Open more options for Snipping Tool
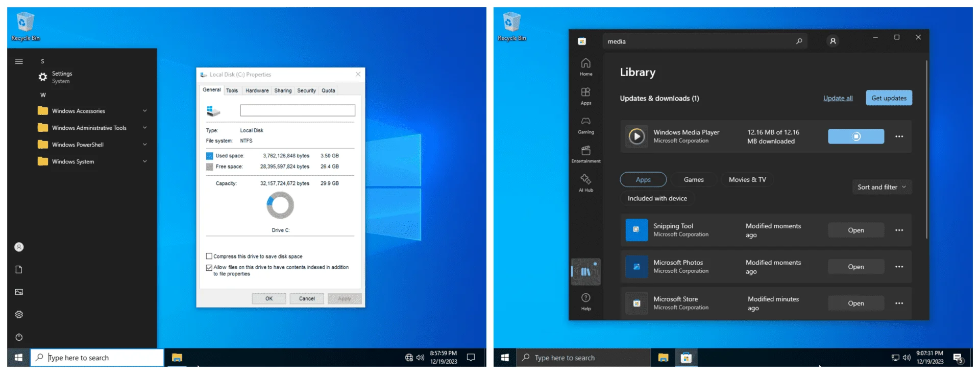 [899, 230]
